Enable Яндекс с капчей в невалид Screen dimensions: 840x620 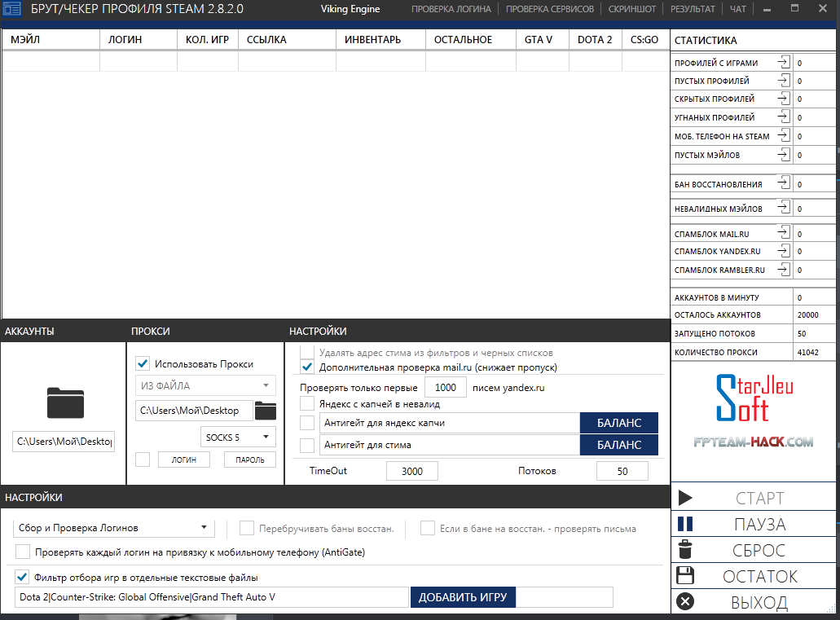[307, 403]
